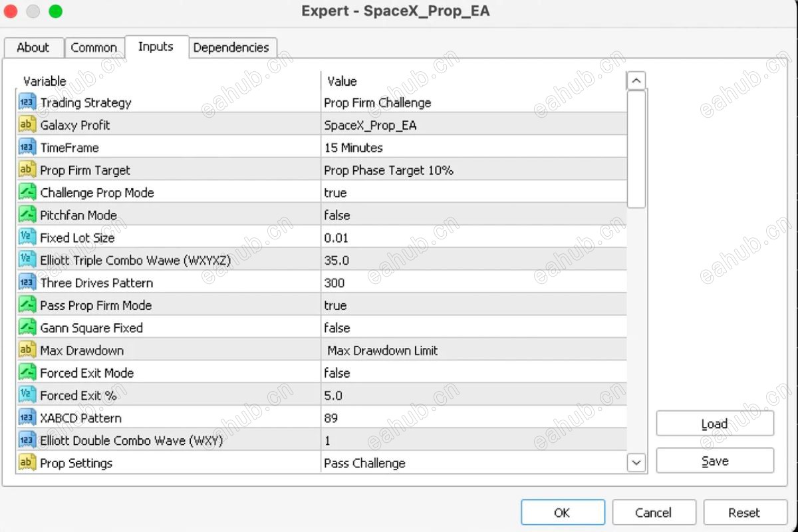
Task: Click the Prop Settings value Pass Challenge
Action: 364,463
